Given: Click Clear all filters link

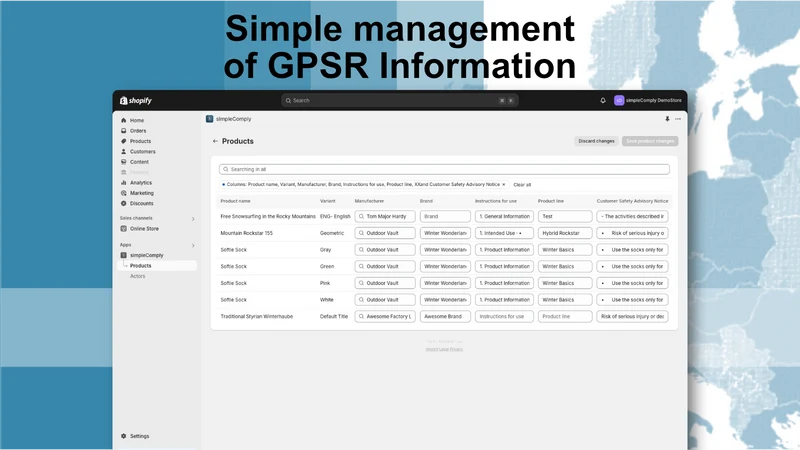Looking at the screenshot, I should (522, 185).
